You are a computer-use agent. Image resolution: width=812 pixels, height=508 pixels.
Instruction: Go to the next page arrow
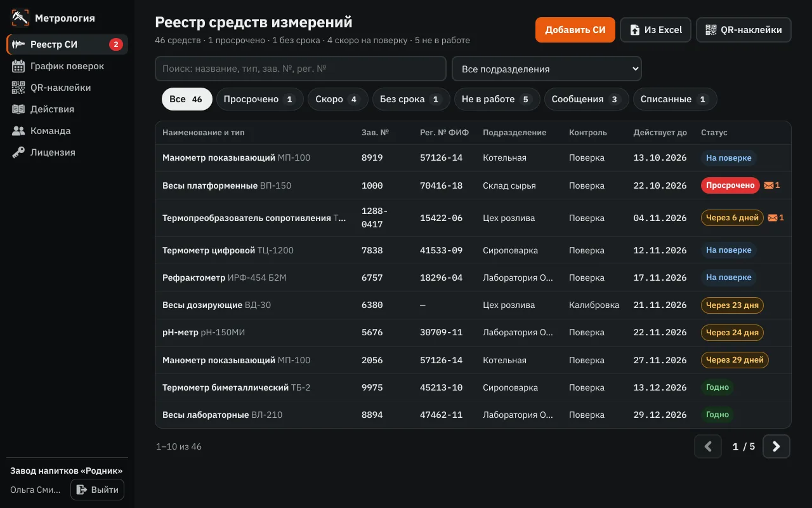(x=776, y=446)
